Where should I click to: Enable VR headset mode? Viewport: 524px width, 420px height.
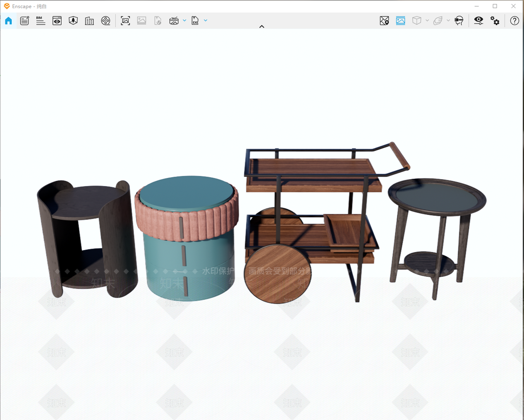pos(459,21)
